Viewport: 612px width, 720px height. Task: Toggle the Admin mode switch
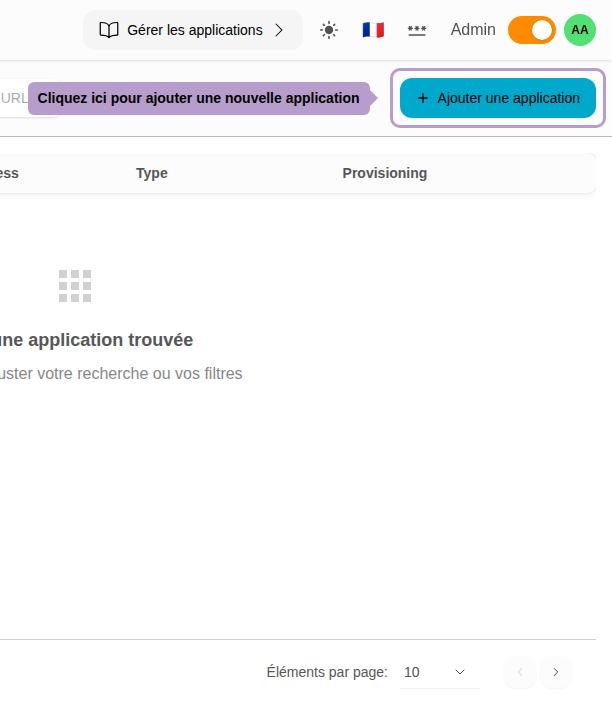click(531, 30)
